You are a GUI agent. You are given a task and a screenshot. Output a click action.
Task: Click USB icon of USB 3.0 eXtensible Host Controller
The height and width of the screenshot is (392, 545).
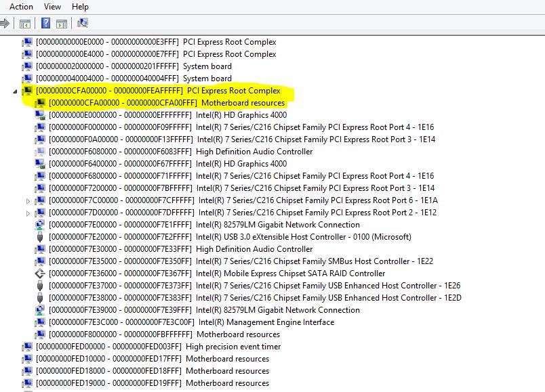point(40,237)
